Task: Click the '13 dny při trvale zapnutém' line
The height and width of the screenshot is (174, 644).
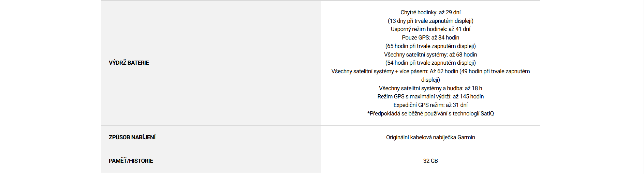Action: (430, 21)
